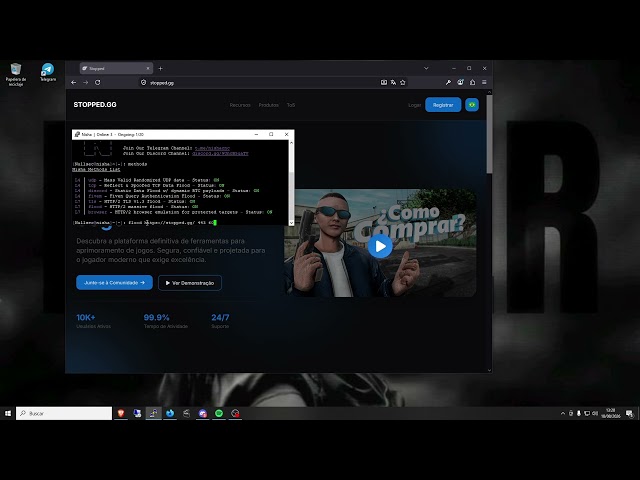The width and height of the screenshot is (640, 480).
Task: Open the notification center icon
Action: 629,413
